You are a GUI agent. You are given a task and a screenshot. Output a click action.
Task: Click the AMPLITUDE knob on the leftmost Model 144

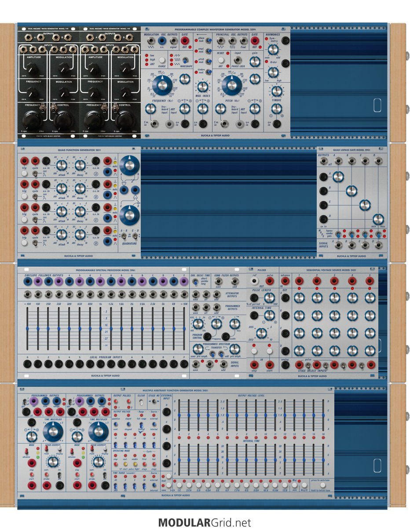coord(31,67)
